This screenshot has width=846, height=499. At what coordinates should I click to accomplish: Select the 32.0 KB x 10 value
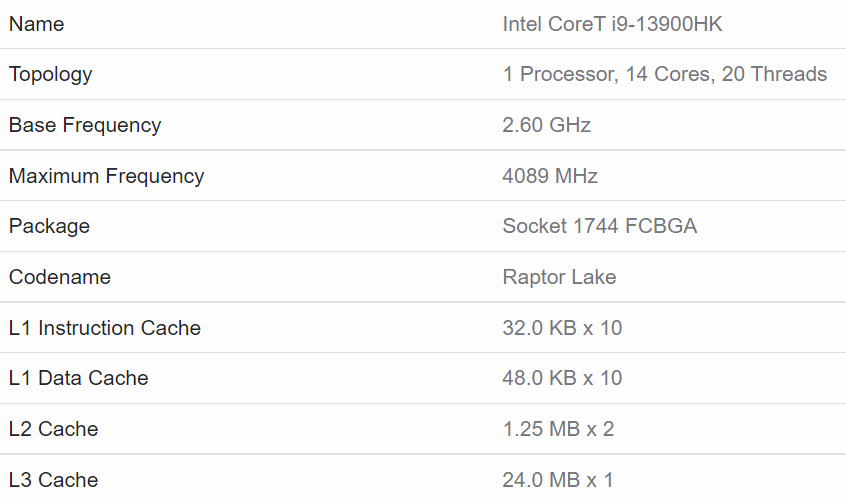pyautogui.click(x=562, y=328)
